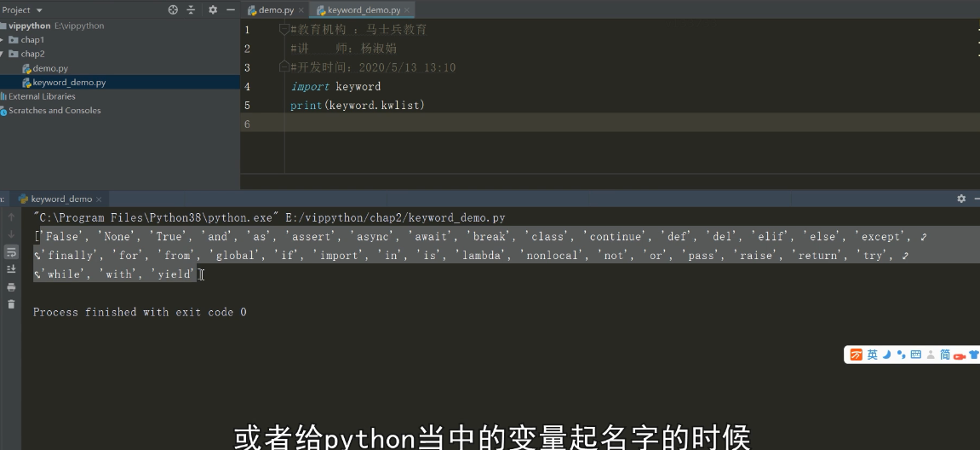Click scroll to end icon in Run console
980x450 pixels.
tap(11, 269)
